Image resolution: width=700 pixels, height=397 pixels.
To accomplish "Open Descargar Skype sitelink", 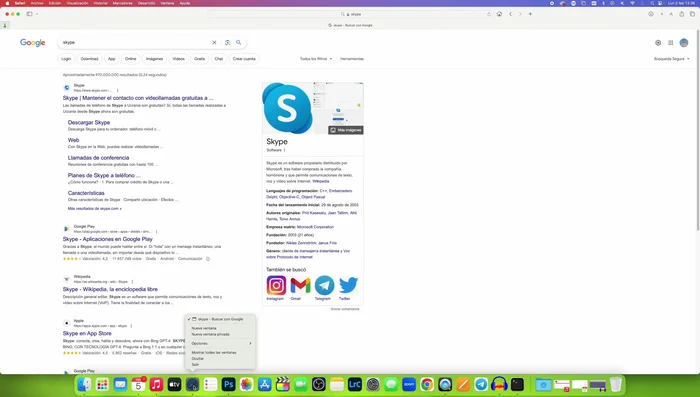I will pos(89,122).
